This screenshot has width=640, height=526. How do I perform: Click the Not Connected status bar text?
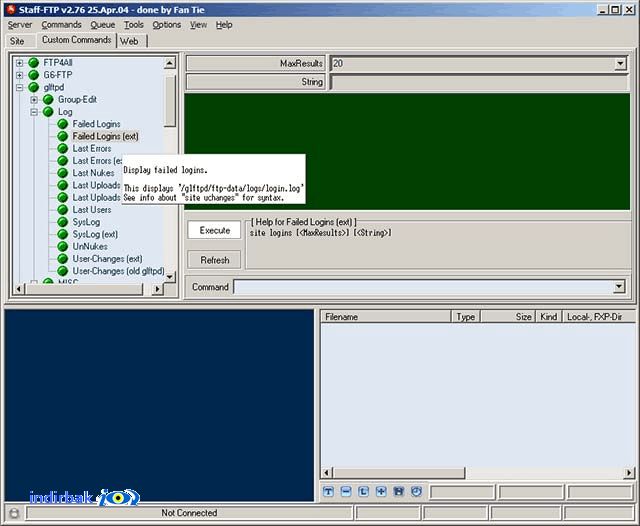click(189, 513)
